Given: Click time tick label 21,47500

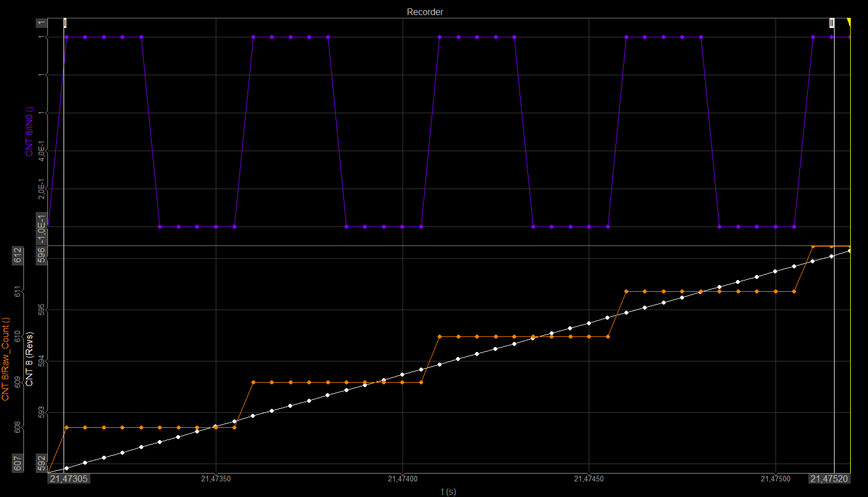Looking at the screenshot, I should (x=776, y=479).
